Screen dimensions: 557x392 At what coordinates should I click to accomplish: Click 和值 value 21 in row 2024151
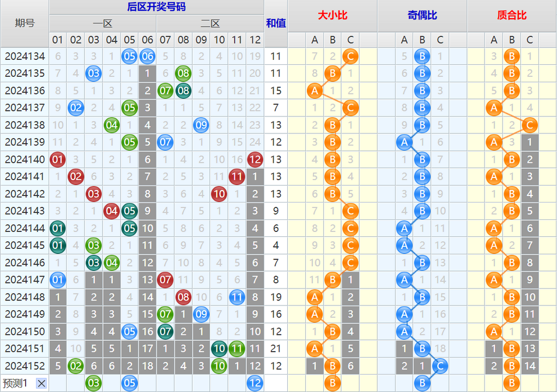[x=276, y=349]
